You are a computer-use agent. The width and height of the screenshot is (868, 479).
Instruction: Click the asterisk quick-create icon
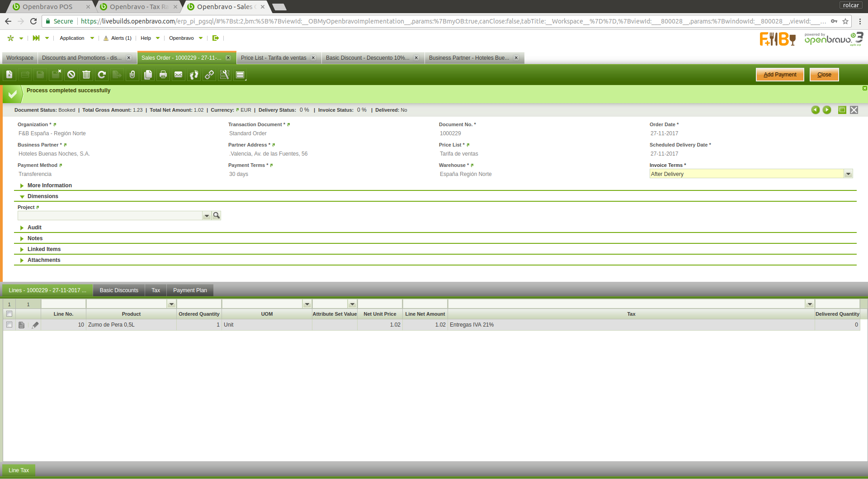11,38
